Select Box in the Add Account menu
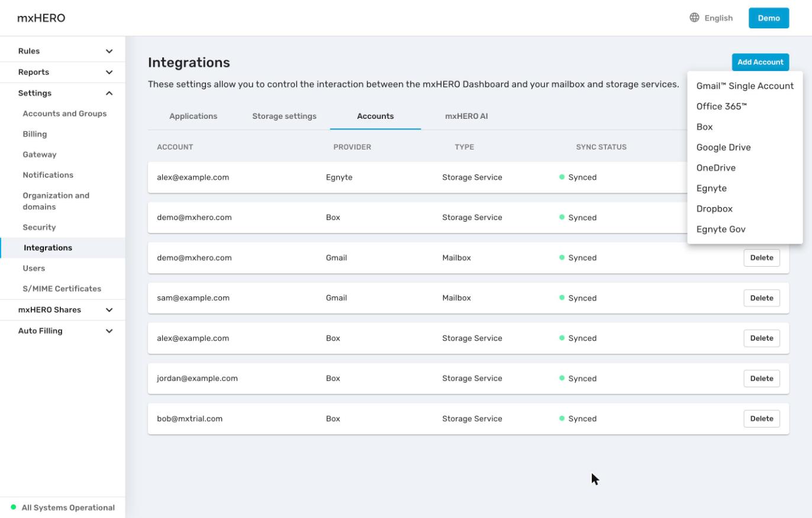Screen dimensions: 812x518 (x=745, y=127)
